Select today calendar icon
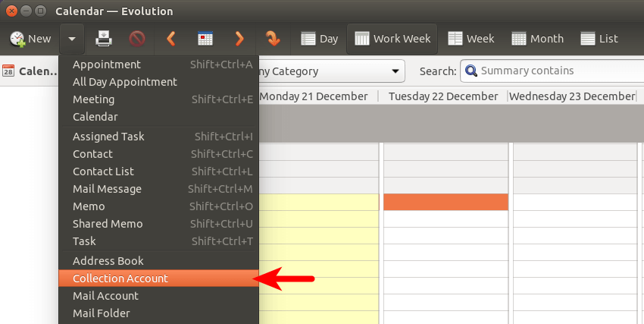The width and height of the screenshot is (644, 324). 205,39
